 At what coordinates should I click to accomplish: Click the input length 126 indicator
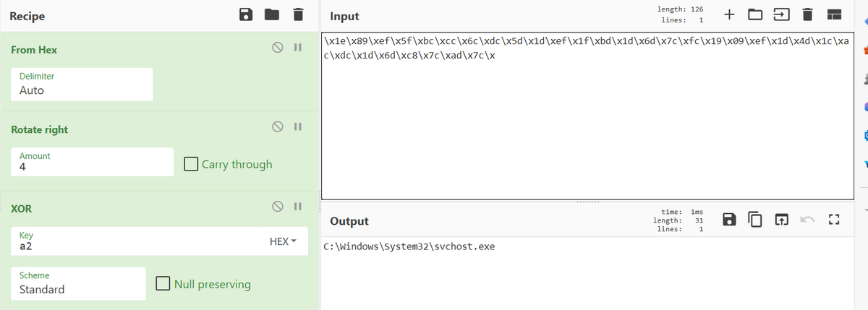pos(681,9)
